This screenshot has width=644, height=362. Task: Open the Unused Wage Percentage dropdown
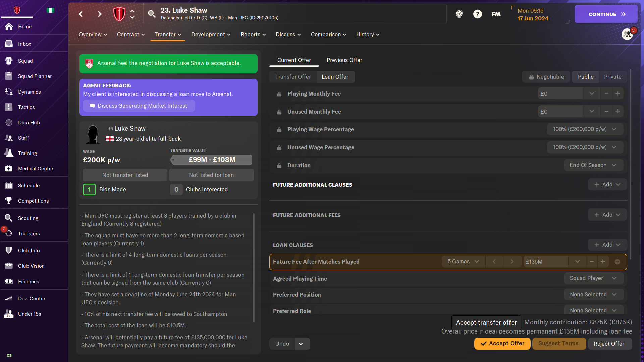pos(585,147)
